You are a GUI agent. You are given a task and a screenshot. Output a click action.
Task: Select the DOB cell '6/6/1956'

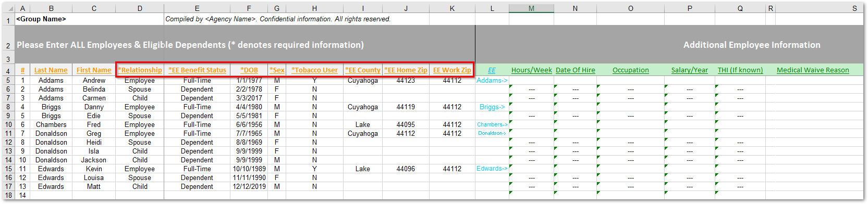[249, 124]
